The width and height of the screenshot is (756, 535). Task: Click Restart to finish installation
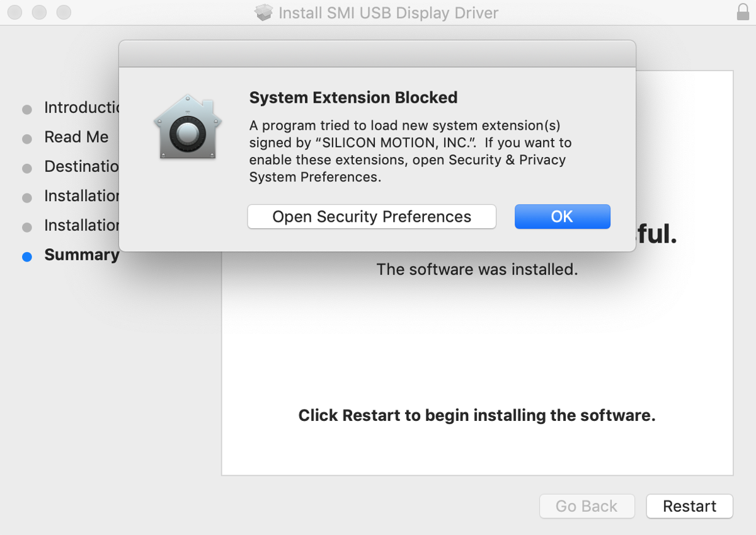pyautogui.click(x=689, y=506)
